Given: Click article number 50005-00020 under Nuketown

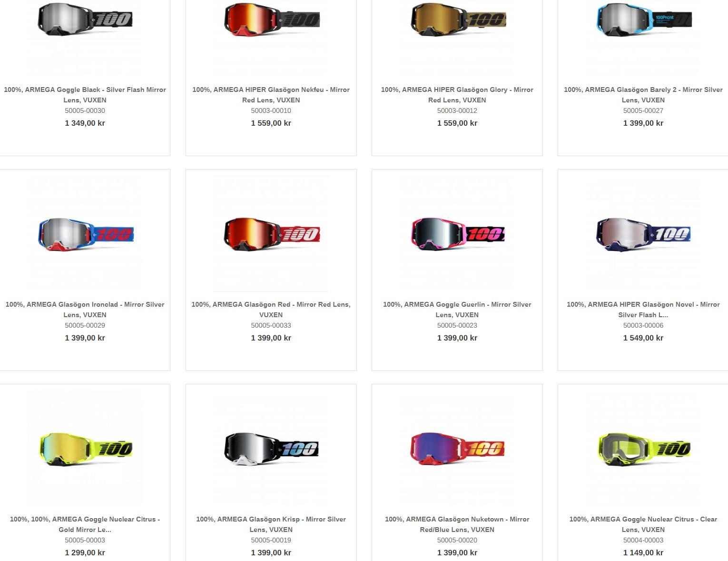Looking at the screenshot, I should [x=457, y=540].
